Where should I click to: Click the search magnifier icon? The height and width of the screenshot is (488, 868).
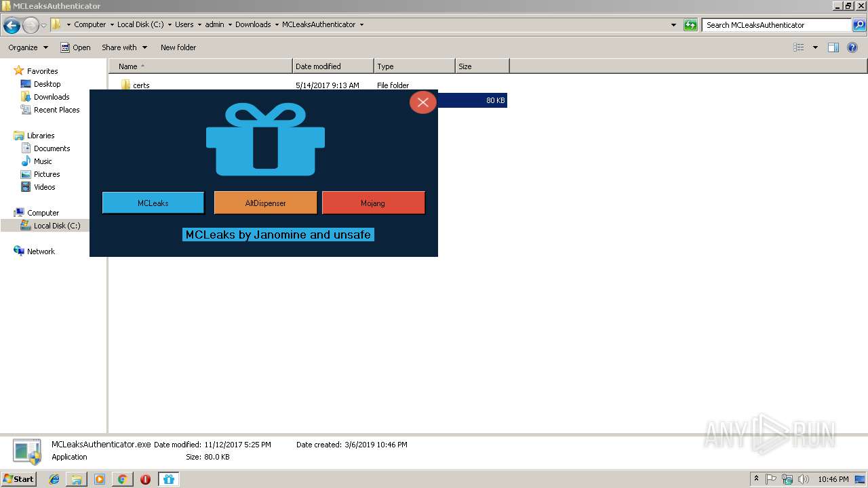(x=859, y=25)
